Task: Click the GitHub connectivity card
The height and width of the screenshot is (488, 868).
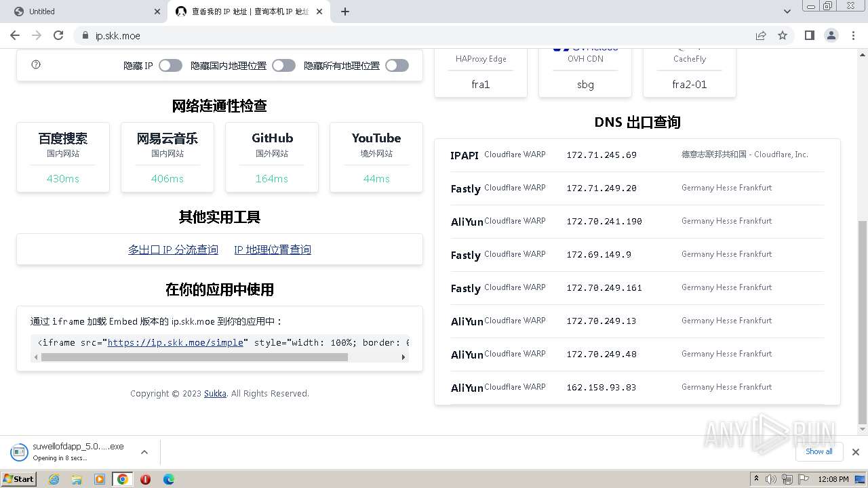Action: point(272,157)
